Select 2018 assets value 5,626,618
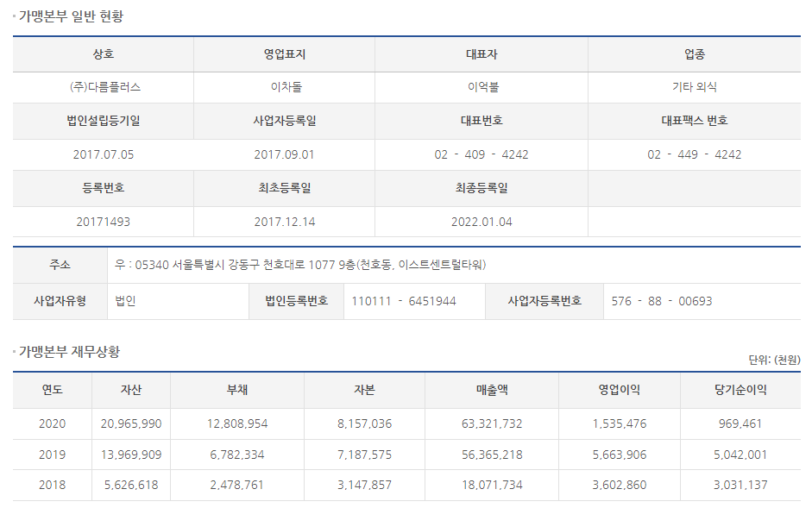The image size is (812, 508). (131, 485)
